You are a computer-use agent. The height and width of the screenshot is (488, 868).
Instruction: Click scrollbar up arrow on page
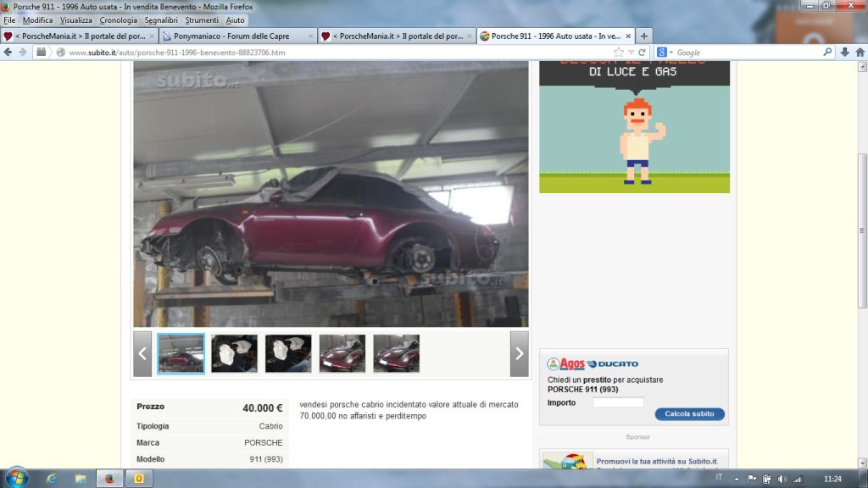[862, 67]
